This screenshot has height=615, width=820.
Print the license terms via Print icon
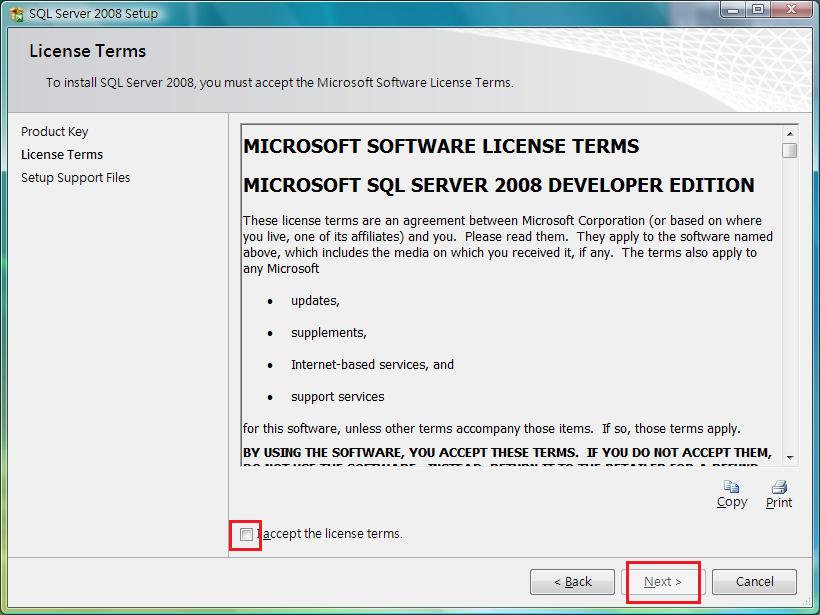[x=779, y=494]
